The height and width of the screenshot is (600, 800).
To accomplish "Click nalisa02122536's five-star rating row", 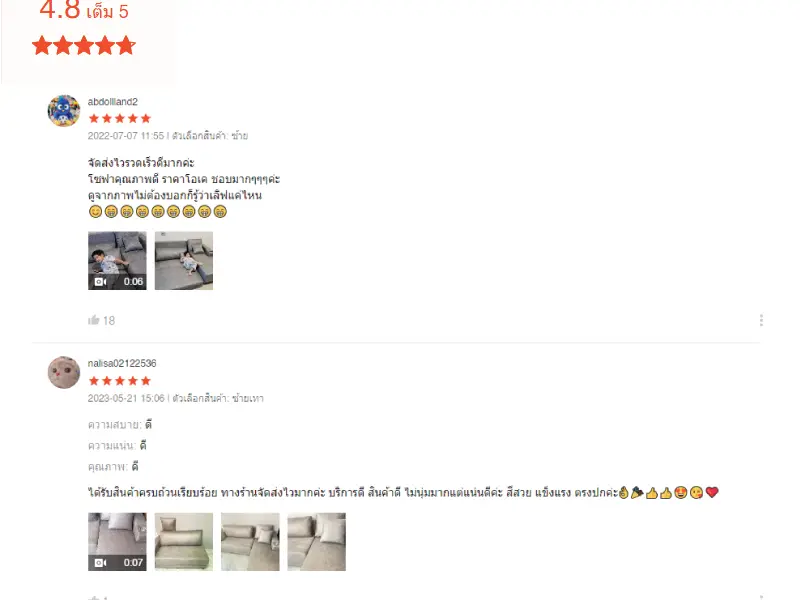I will (120, 381).
